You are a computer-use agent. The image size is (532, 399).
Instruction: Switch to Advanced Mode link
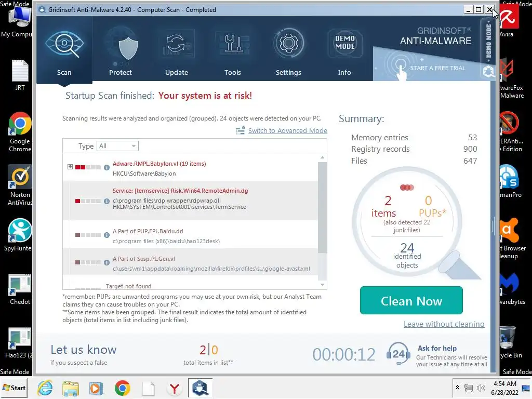pos(287,130)
